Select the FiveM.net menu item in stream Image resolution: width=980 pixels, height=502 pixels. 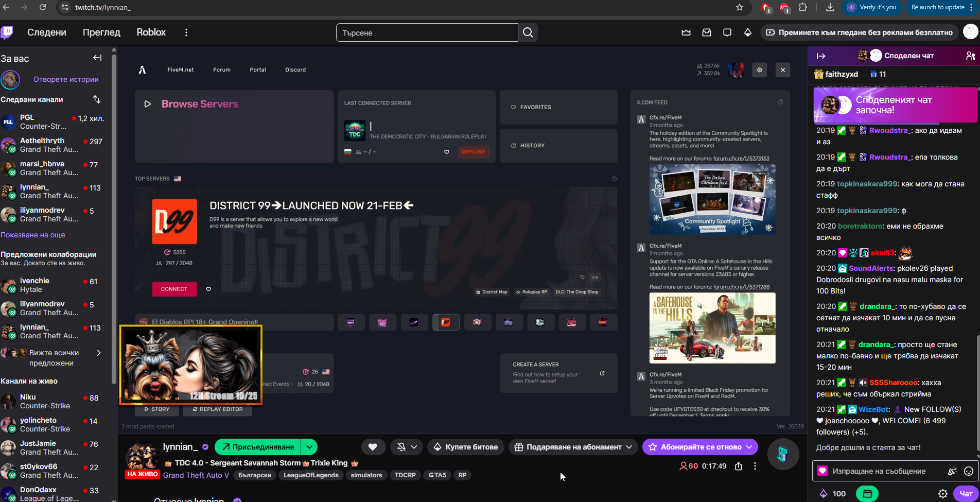(181, 70)
